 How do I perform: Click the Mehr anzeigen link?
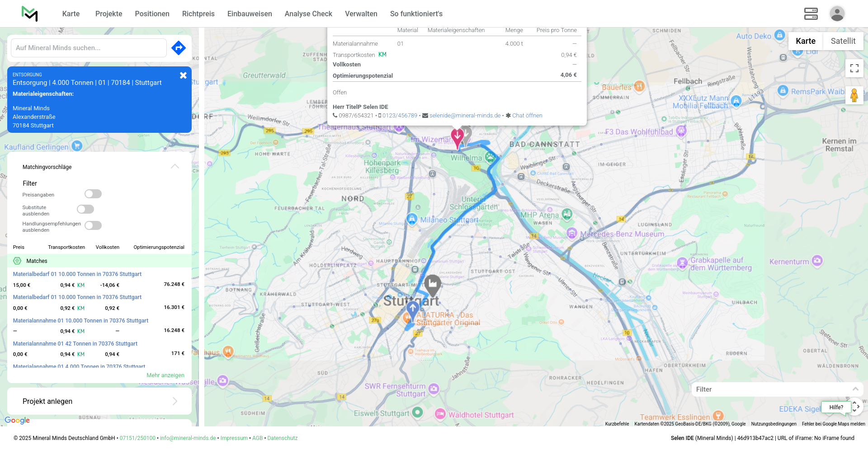165,375
